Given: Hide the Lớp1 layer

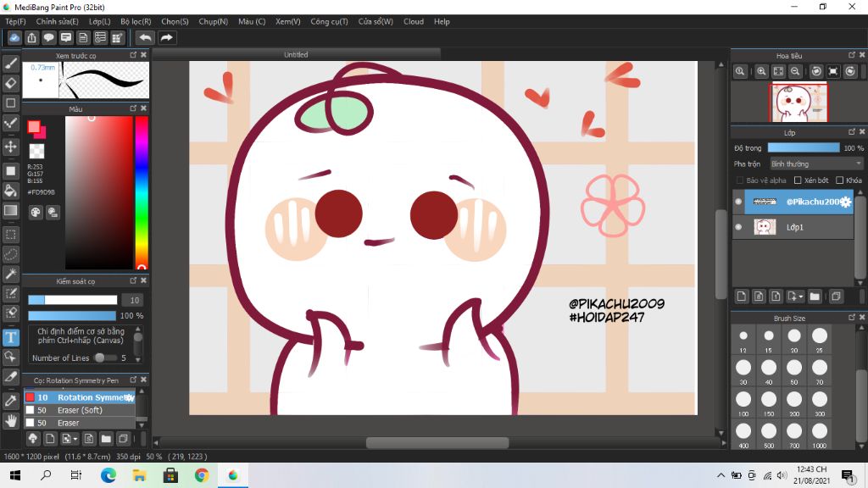Looking at the screenshot, I should coord(738,227).
